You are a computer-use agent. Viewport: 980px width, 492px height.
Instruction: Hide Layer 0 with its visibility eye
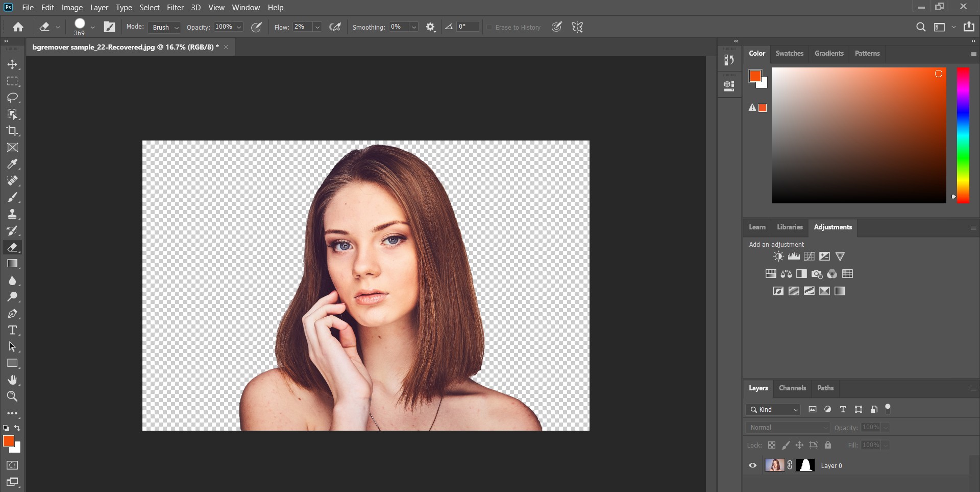[752, 465]
